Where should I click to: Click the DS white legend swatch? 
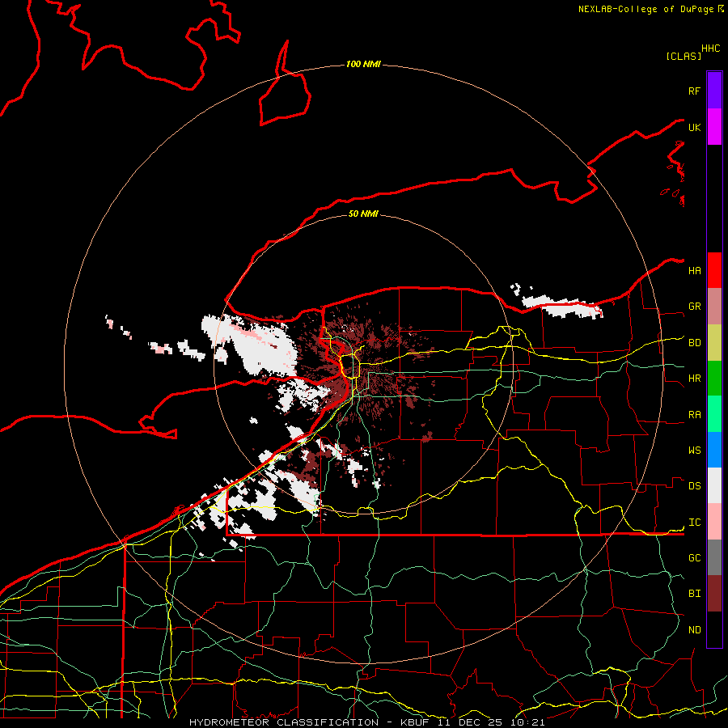[714, 485]
